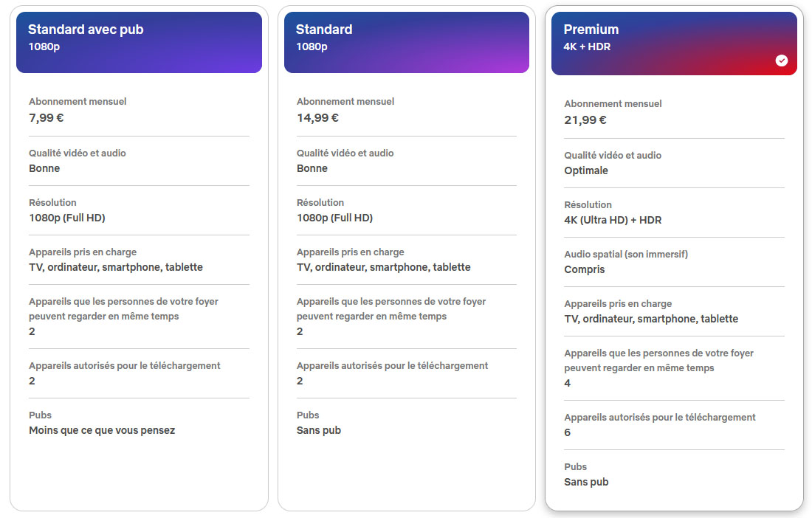The image size is (812, 518).
Task: Click simultaneous devices value 4 in Premium
Action: (567, 383)
